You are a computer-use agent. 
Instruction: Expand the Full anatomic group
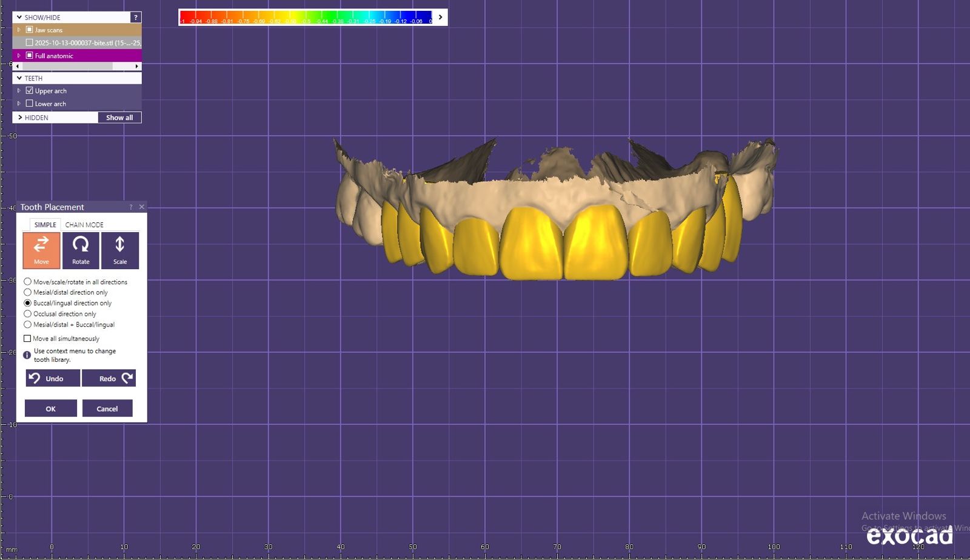19,56
